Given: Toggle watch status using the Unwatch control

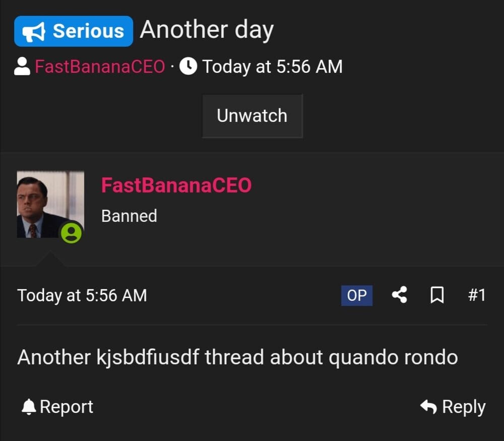Looking at the screenshot, I should tap(252, 115).
